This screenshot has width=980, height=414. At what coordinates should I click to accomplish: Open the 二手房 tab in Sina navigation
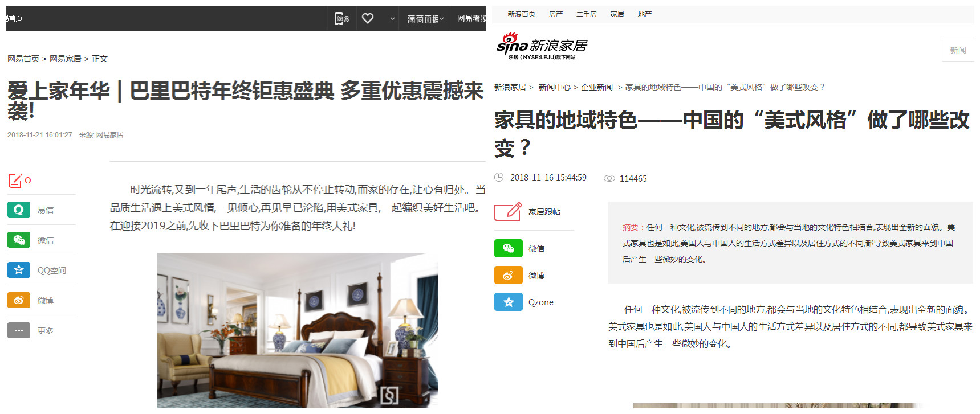click(x=586, y=14)
